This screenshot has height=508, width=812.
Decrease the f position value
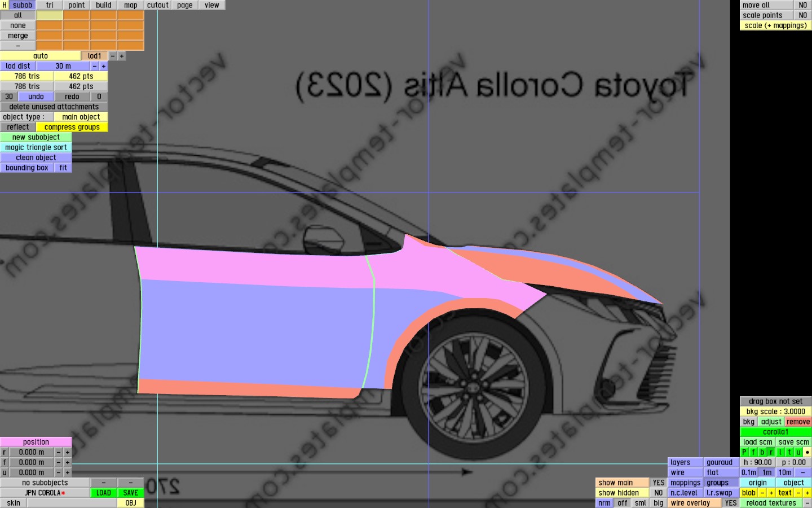(59, 462)
